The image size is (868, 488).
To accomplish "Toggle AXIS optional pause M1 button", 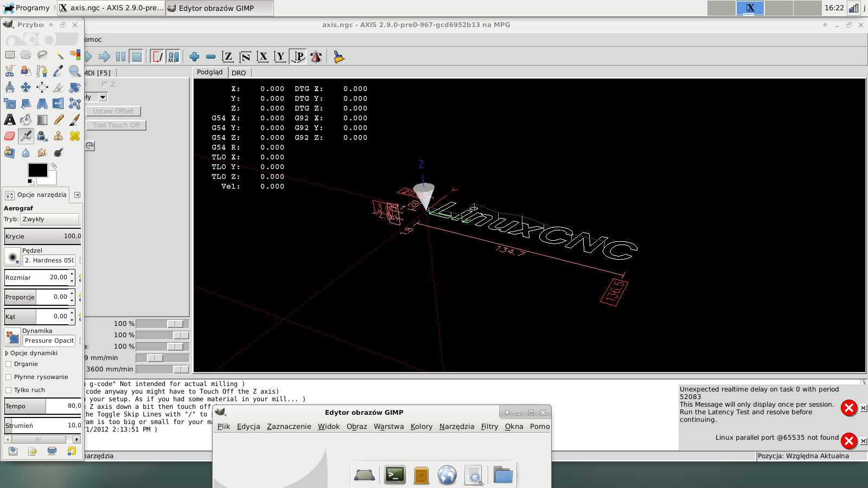I will pyautogui.click(x=173, y=56).
